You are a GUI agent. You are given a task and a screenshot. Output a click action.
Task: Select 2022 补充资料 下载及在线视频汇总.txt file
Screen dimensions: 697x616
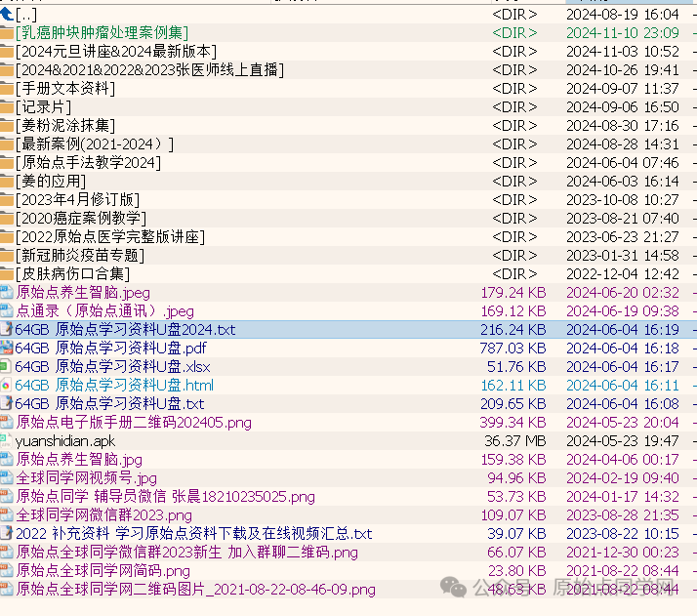(193, 534)
